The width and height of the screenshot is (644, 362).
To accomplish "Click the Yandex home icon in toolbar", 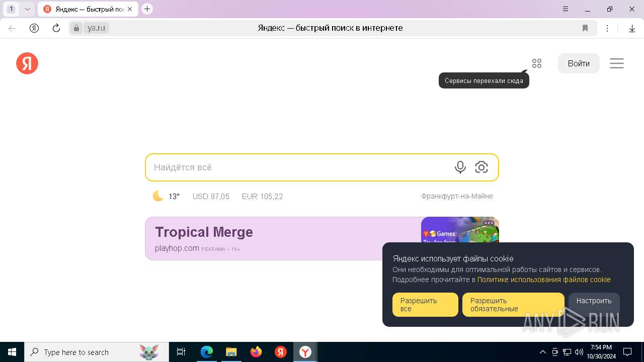I will (34, 28).
